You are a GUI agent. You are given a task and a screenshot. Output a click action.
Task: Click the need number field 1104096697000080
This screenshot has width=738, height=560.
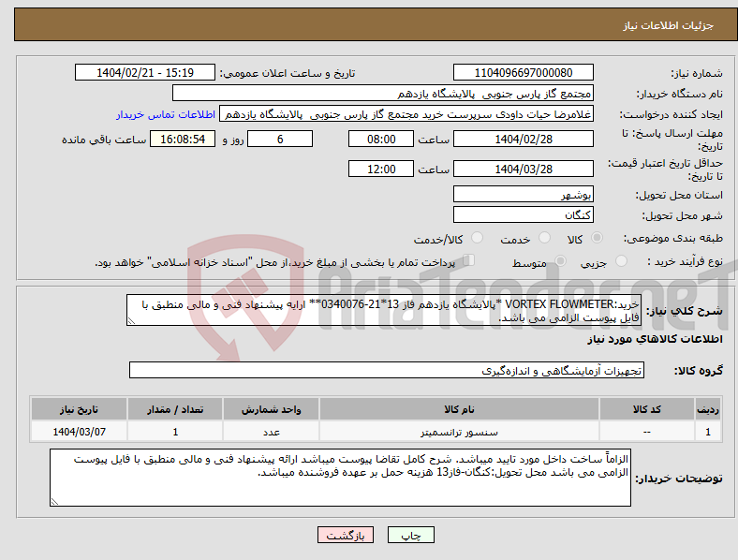click(523, 72)
